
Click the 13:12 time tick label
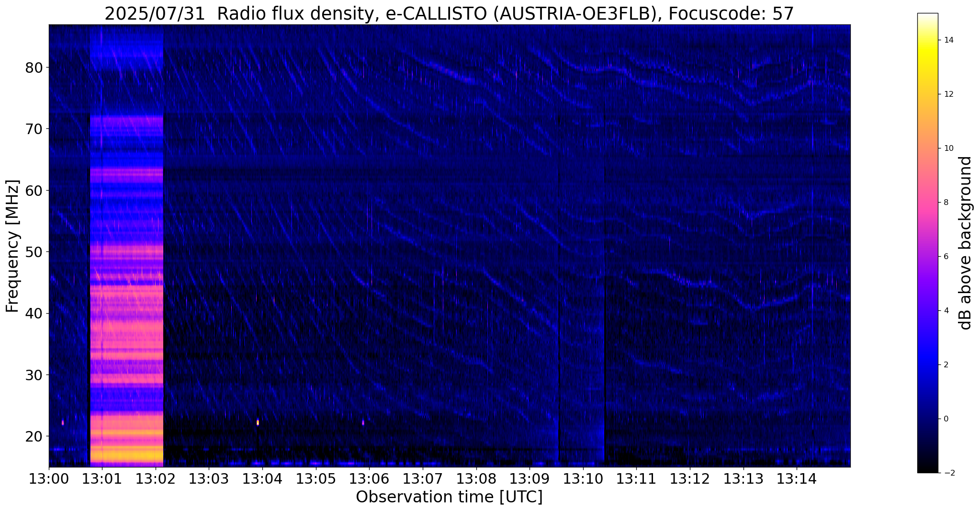coord(690,479)
